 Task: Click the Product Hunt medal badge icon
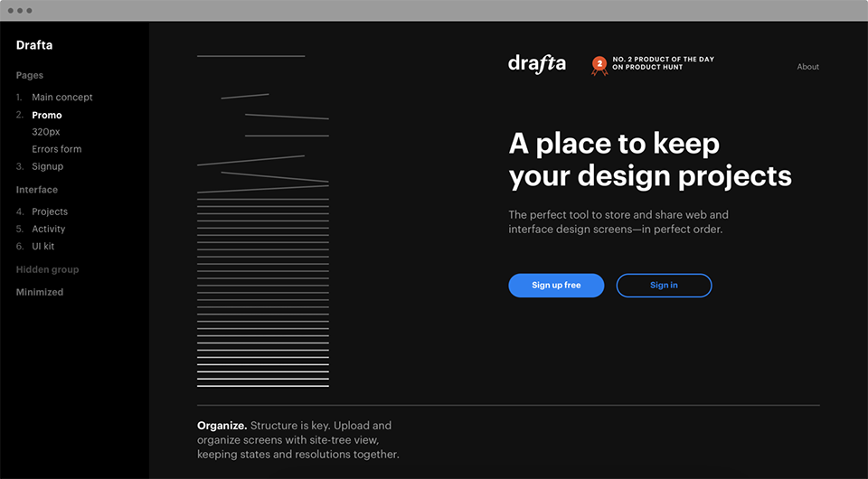(599, 65)
